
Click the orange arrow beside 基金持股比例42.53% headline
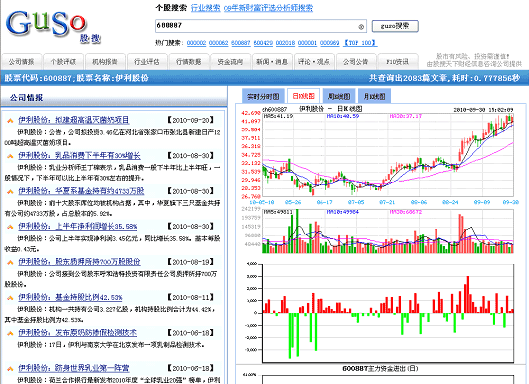(x=10, y=298)
